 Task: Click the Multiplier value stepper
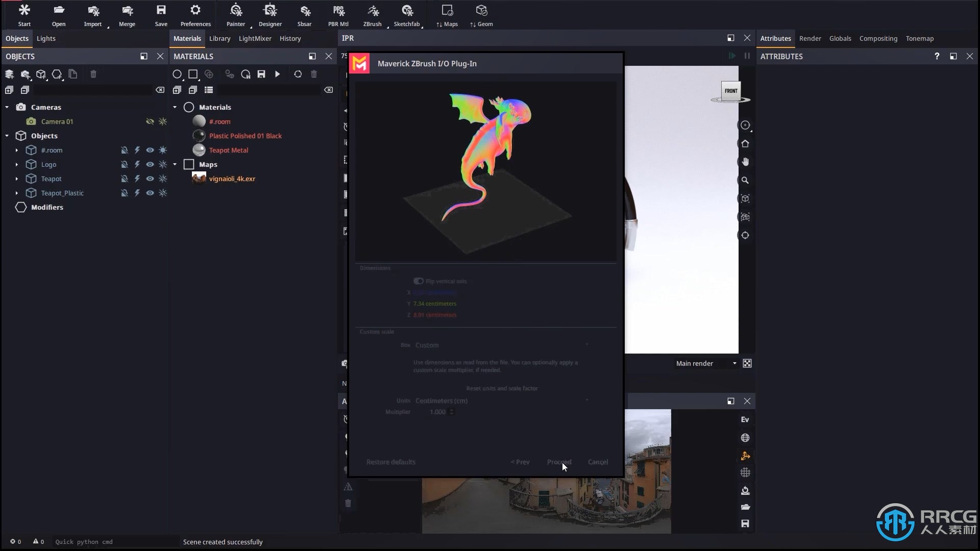(x=451, y=412)
